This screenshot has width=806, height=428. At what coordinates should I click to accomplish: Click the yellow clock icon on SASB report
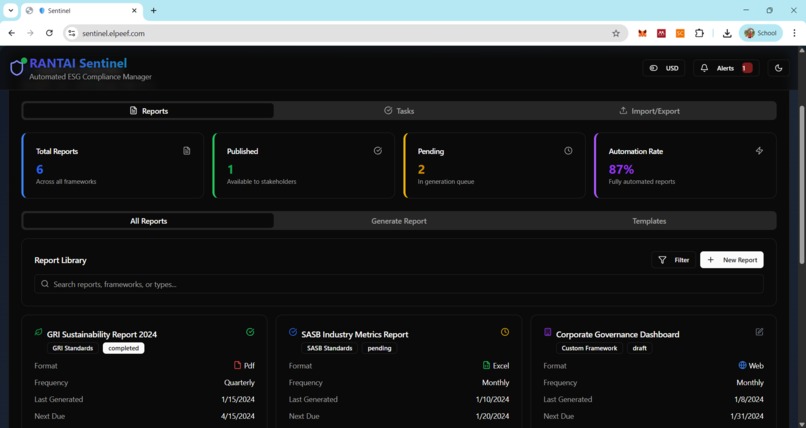coord(505,332)
